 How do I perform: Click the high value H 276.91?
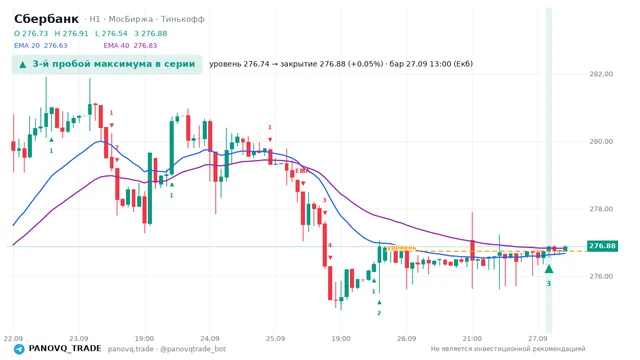(x=71, y=33)
